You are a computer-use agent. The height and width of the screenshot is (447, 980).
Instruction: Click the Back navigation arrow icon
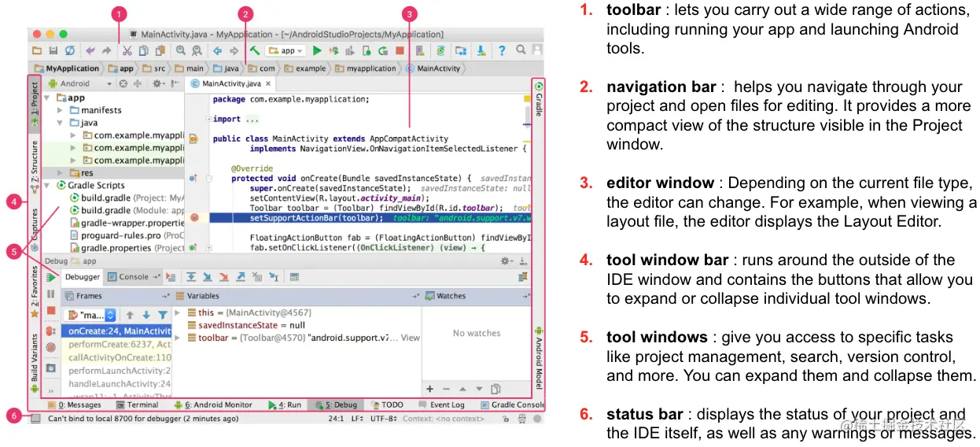click(217, 50)
